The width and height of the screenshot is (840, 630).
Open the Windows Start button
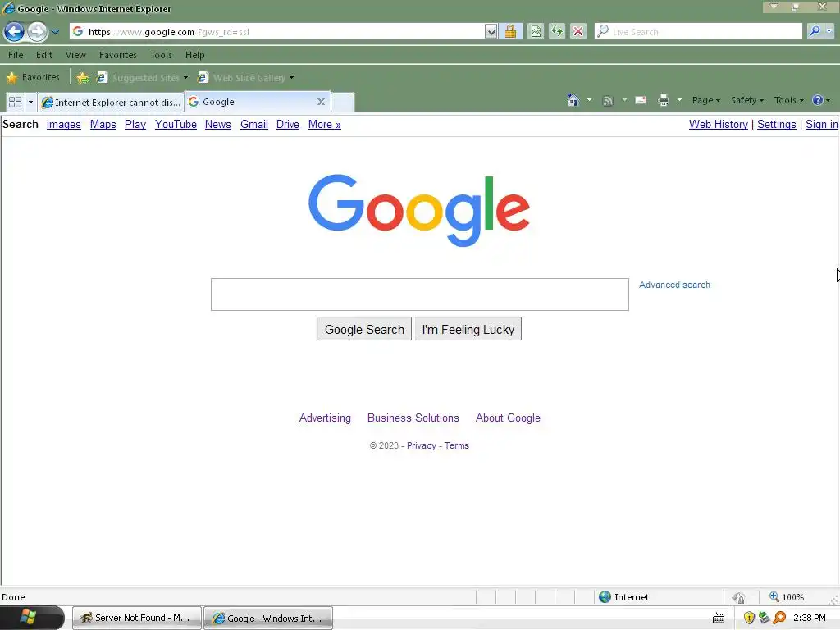(32, 618)
